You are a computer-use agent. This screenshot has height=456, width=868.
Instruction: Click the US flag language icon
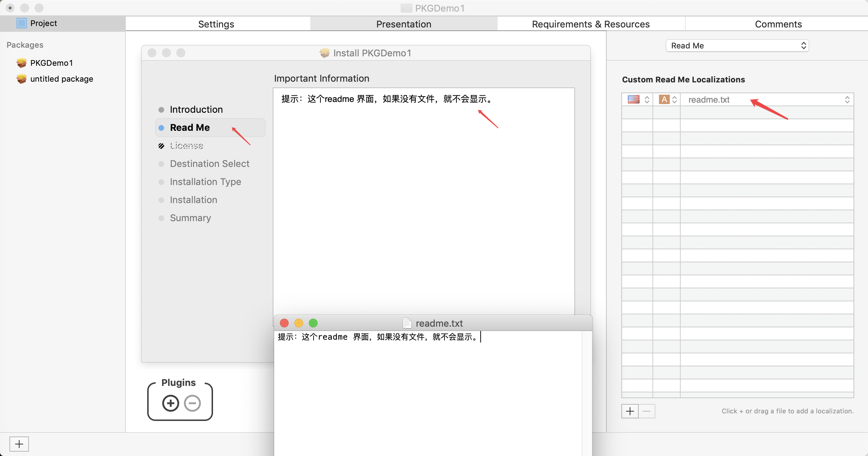coord(633,99)
